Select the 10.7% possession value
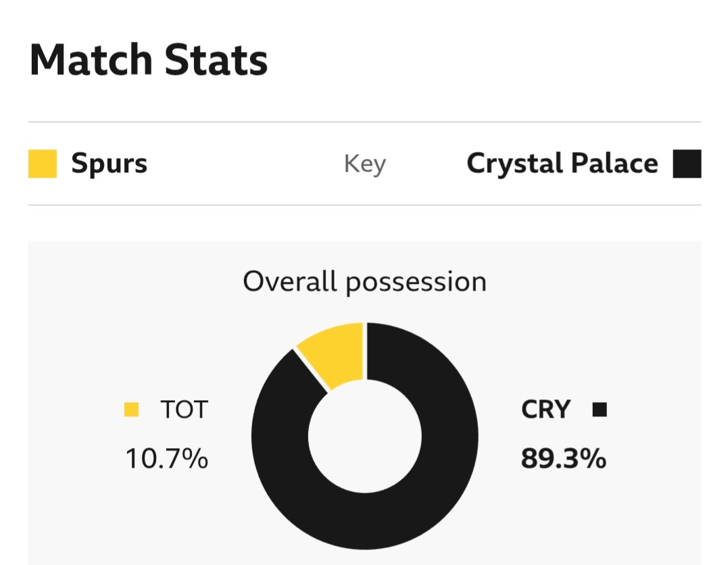Viewport: 728px width, 565px height. click(167, 460)
